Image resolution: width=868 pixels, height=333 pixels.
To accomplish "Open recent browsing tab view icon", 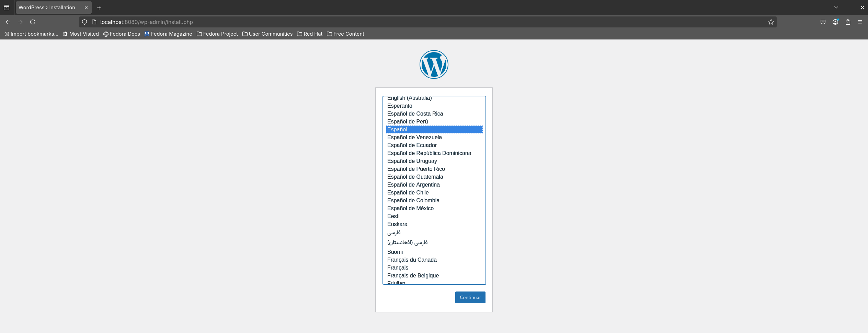I will tap(7, 8).
